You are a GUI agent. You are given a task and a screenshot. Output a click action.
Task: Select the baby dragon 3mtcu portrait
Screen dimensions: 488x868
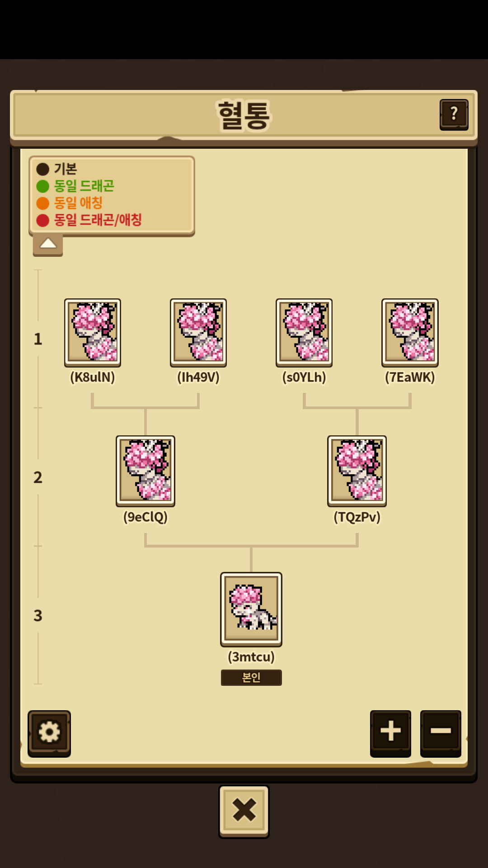coord(251,609)
